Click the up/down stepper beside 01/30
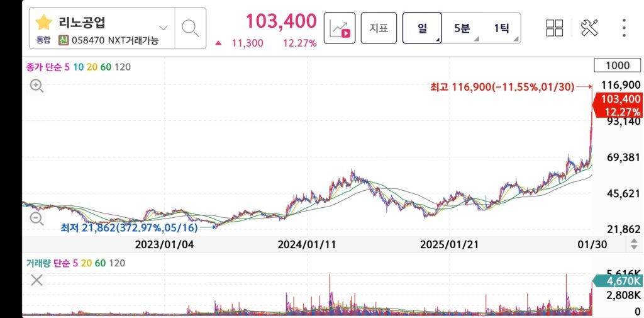The width and height of the screenshot is (644, 318). pyautogui.click(x=634, y=244)
